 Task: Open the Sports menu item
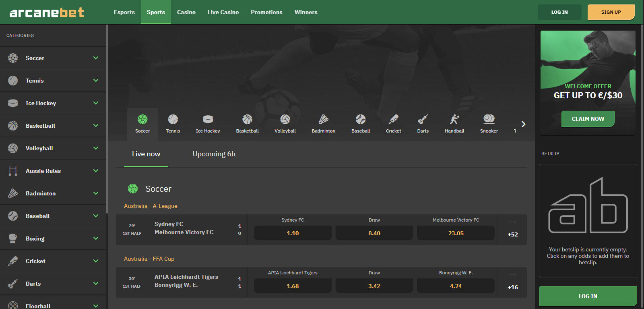156,12
